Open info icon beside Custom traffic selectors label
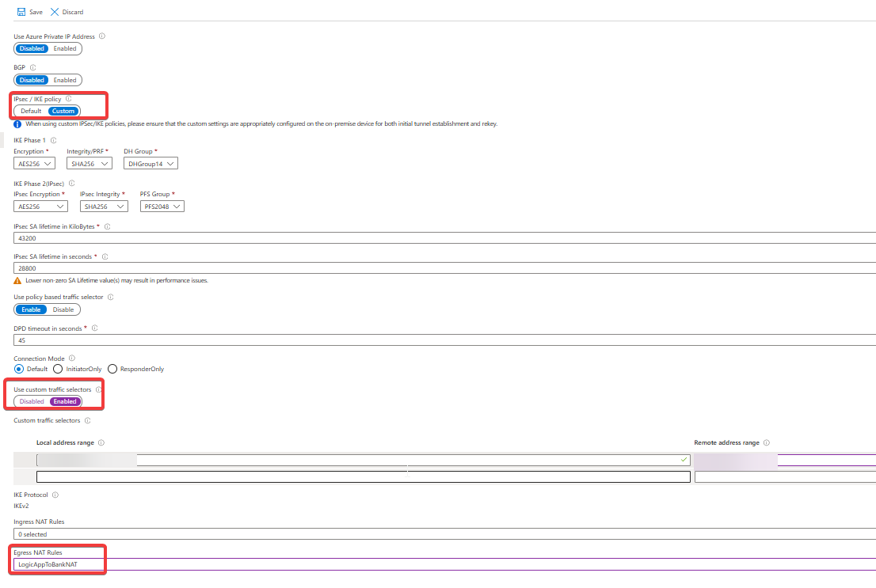The height and width of the screenshot is (588, 876). (x=88, y=420)
